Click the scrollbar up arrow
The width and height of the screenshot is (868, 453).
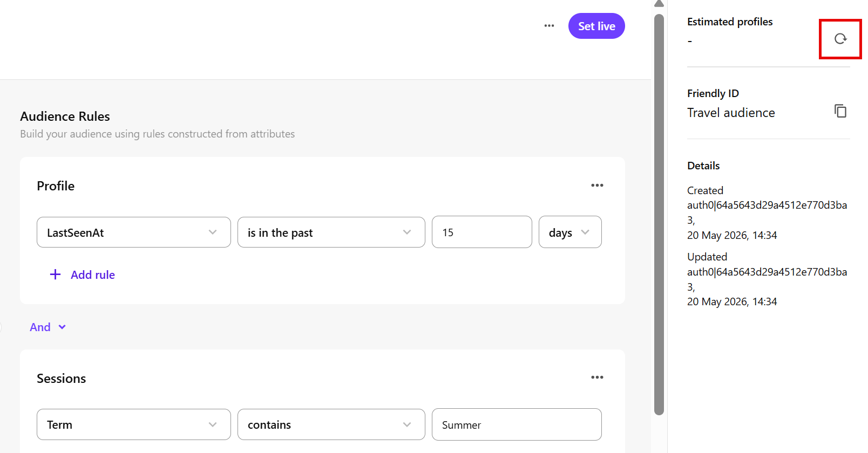[x=659, y=4]
